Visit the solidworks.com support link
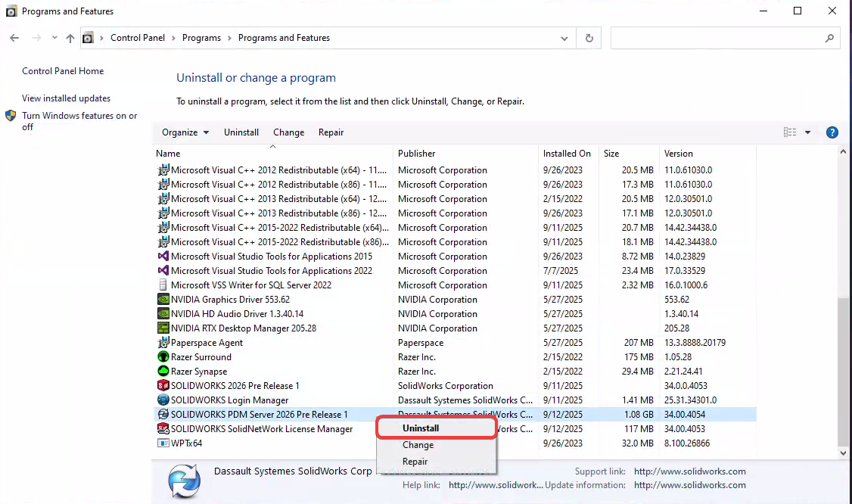This screenshot has height=504, width=852. point(689,471)
